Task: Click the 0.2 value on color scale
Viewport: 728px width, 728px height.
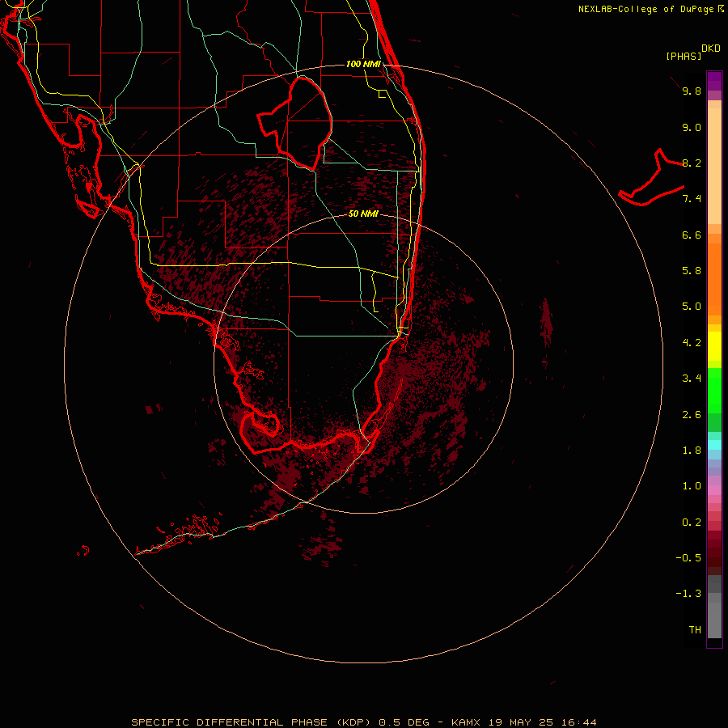Action: point(692,523)
